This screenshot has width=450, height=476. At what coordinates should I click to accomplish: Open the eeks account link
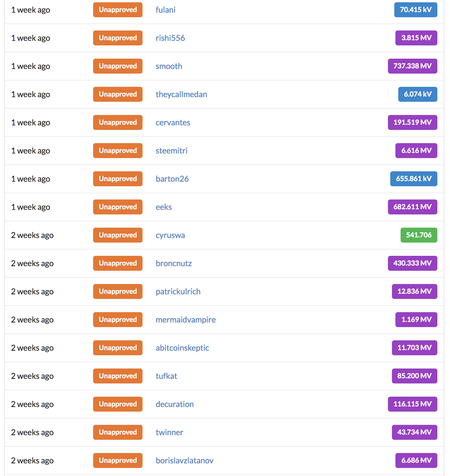(x=164, y=207)
